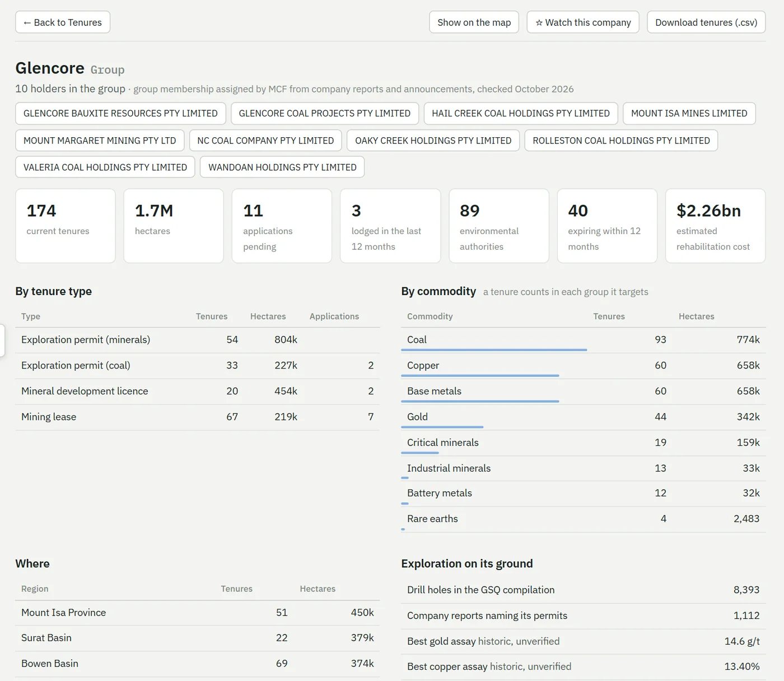The width and height of the screenshot is (784, 681).
Task: Click the Battery metals row
Action: 584,494
